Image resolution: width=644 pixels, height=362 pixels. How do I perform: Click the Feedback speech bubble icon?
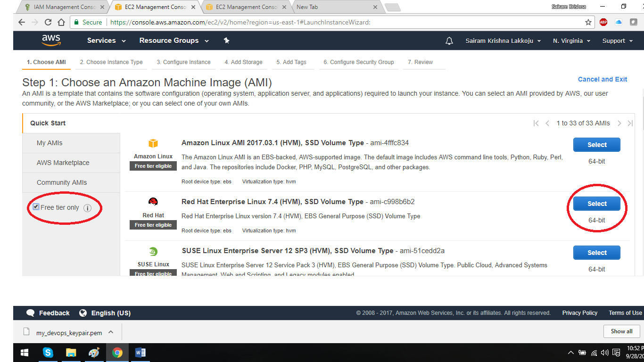[x=31, y=313]
